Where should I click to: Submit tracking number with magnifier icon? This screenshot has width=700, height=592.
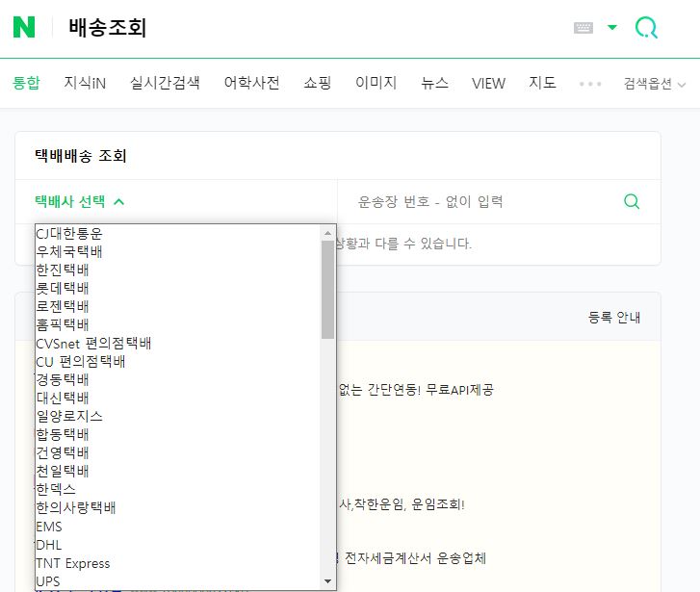point(632,201)
